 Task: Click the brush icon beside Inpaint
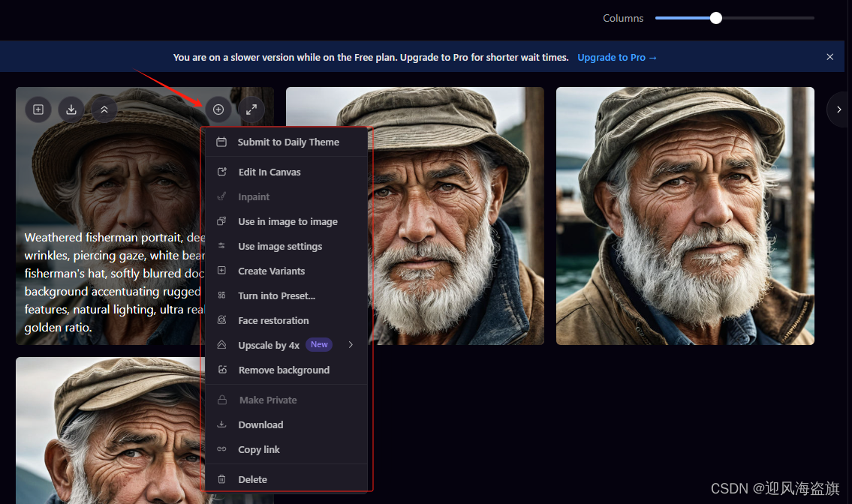pos(221,196)
